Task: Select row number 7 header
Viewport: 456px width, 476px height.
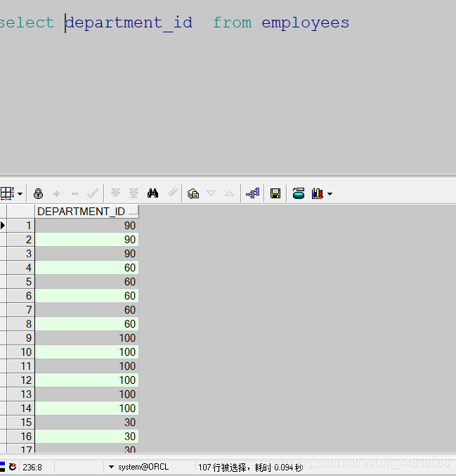Action: point(21,310)
